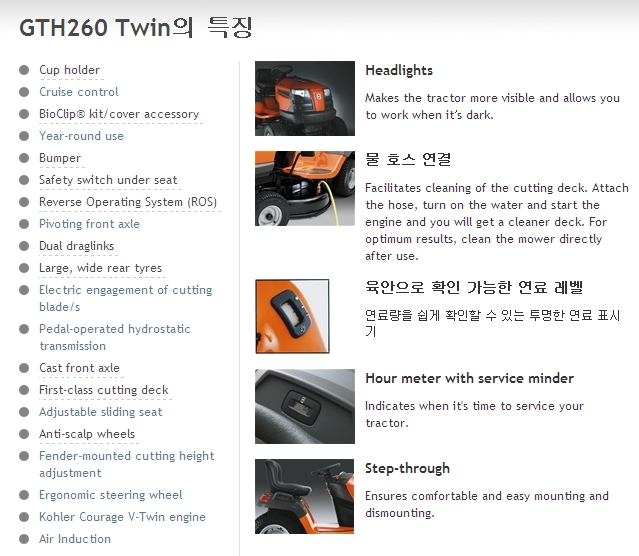Open the Step-through seat thumbnail
Image resolution: width=639 pixels, height=556 pixels.
pos(304,496)
